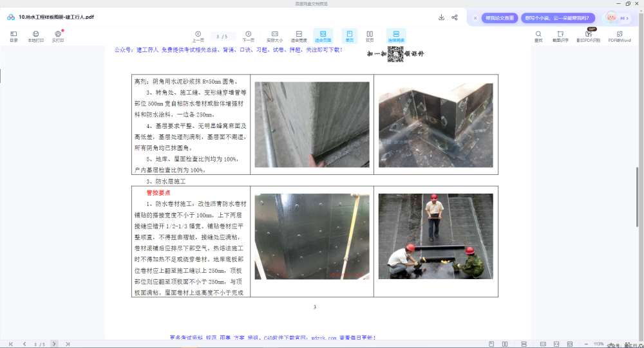This screenshot has width=644, height=348.
Task: Click the share icon next to download
Action: click(454, 17)
